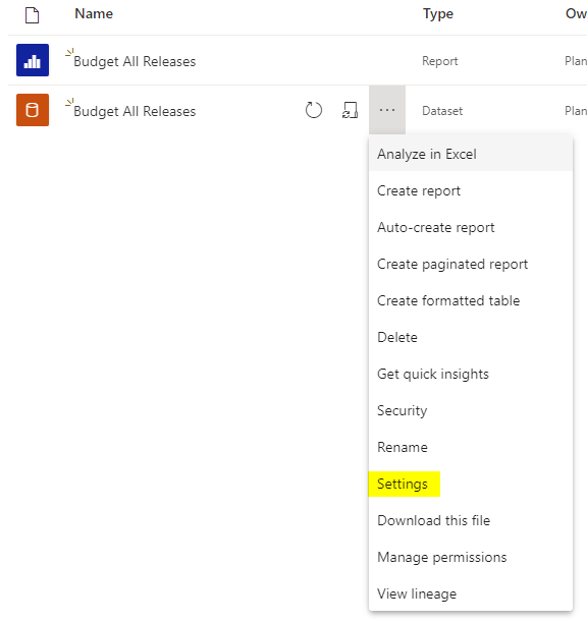Sort by the Type column header
Viewport: 587px width, 620px height.
click(x=438, y=14)
